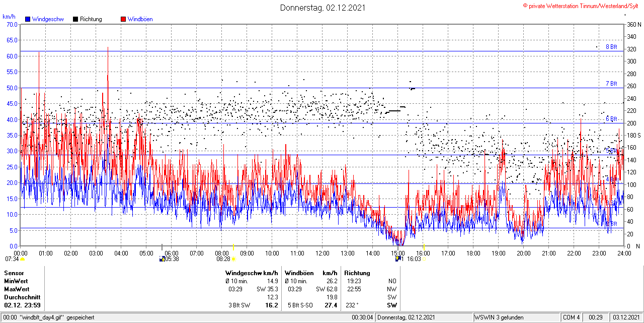Click the 'MinWert' row header
This screenshot has width=644, height=323.
point(16,281)
